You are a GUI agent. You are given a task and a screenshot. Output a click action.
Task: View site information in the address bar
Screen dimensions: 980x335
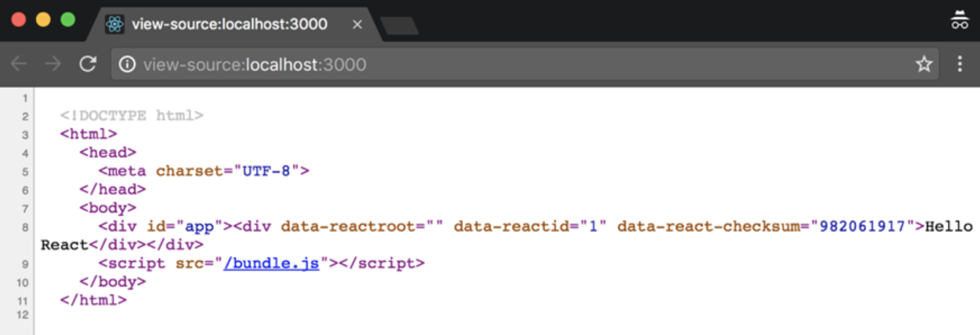click(x=127, y=65)
